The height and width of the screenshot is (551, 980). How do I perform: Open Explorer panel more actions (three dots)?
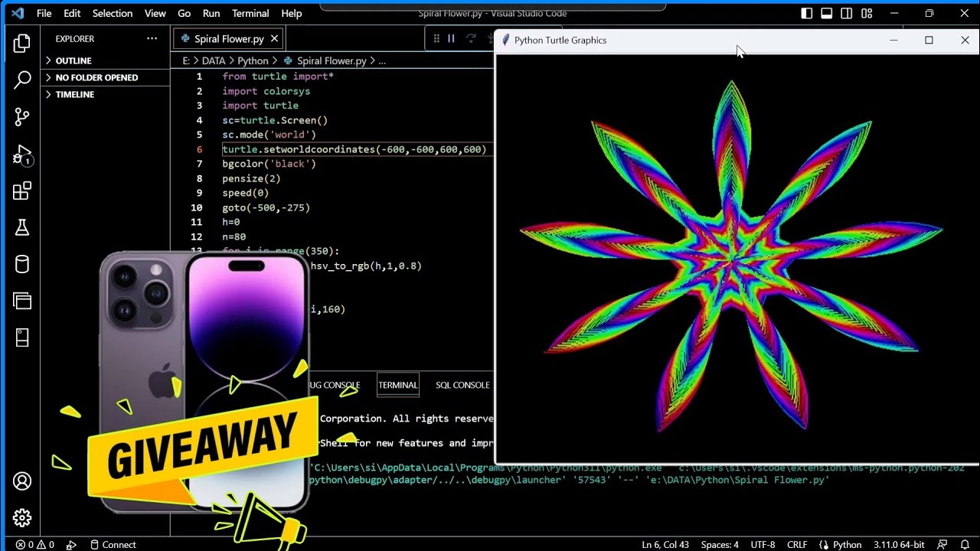click(x=152, y=38)
